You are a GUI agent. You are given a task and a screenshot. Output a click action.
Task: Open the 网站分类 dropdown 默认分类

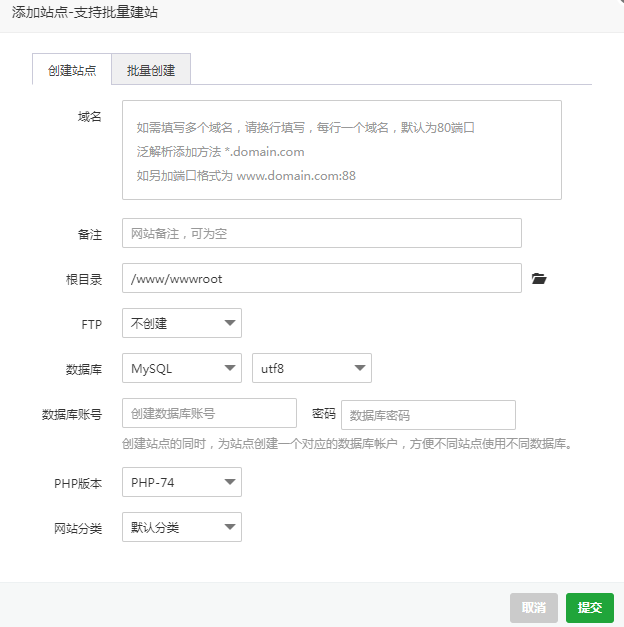pyautogui.click(x=182, y=527)
